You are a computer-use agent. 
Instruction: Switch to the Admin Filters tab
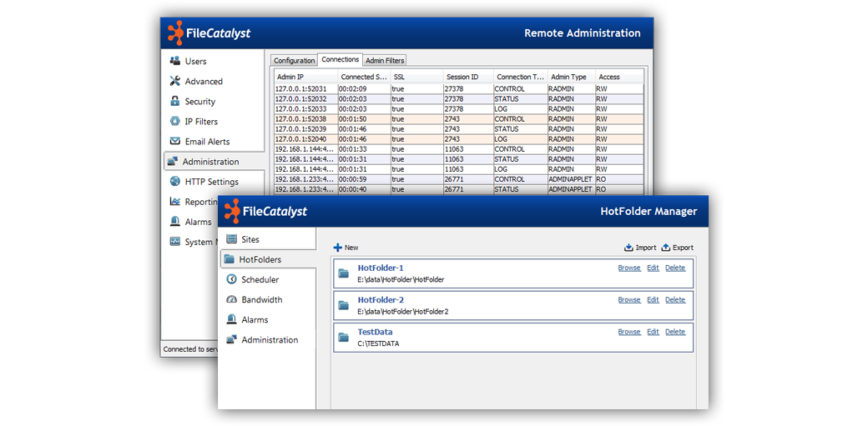385,60
